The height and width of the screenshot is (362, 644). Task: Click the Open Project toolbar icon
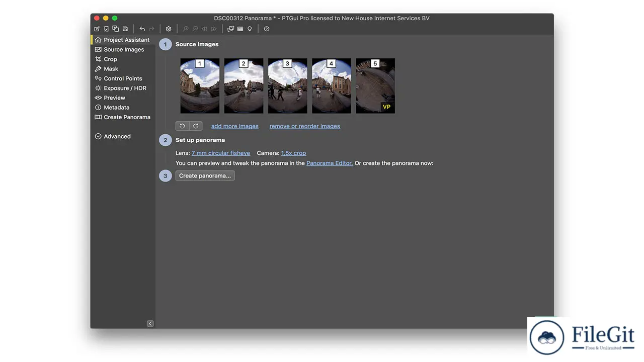pyautogui.click(x=106, y=29)
